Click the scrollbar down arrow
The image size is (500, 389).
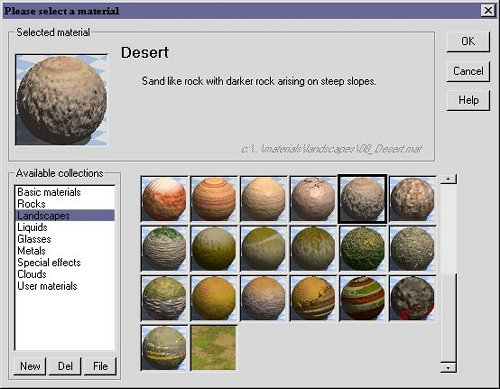[x=448, y=367]
